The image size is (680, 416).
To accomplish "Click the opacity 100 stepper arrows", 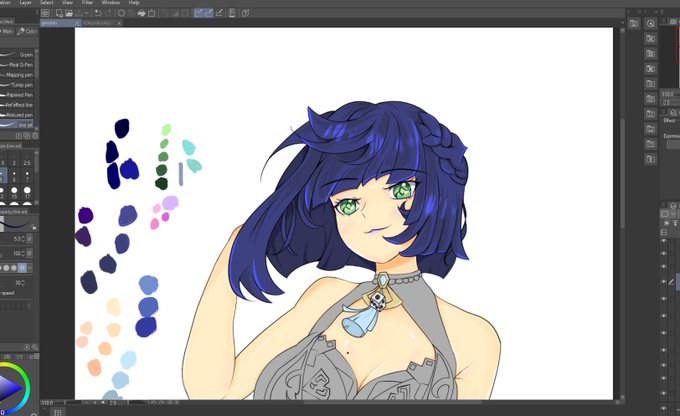I will (x=23, y=253).
